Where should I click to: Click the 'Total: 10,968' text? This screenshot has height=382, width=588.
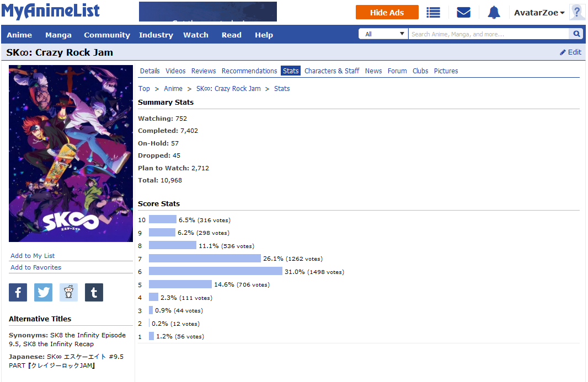point(160,180)
